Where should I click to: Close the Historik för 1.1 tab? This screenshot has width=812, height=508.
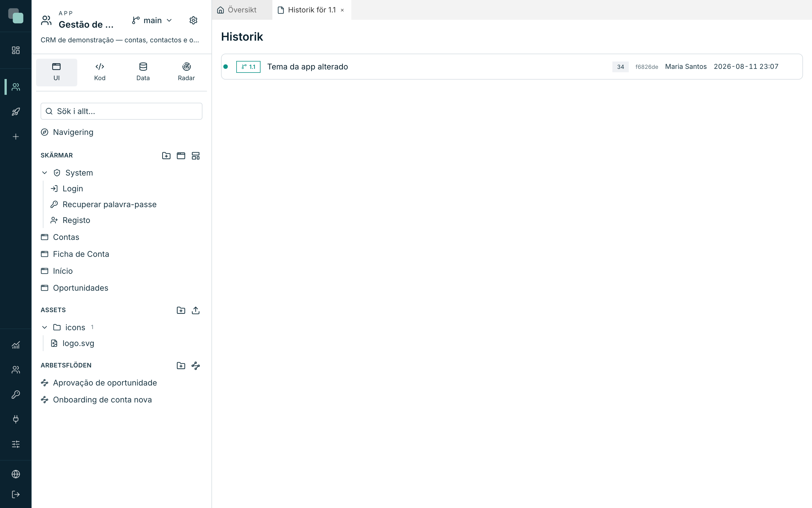[342, 10]
